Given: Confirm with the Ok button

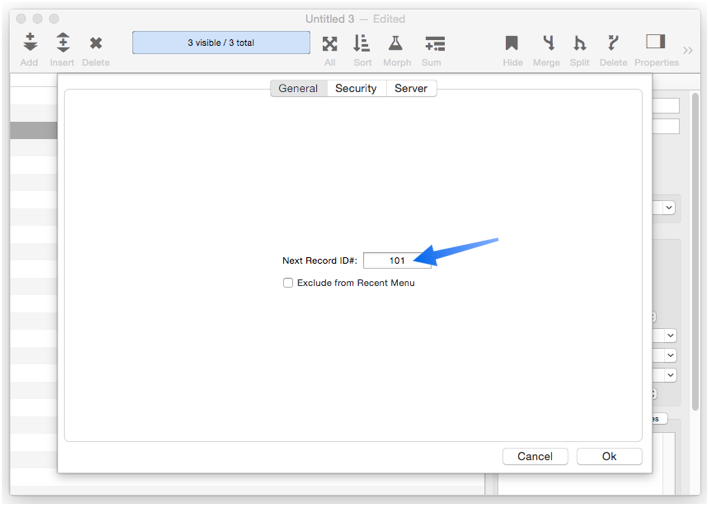Looking at the screenshot, I should point(609,456).
